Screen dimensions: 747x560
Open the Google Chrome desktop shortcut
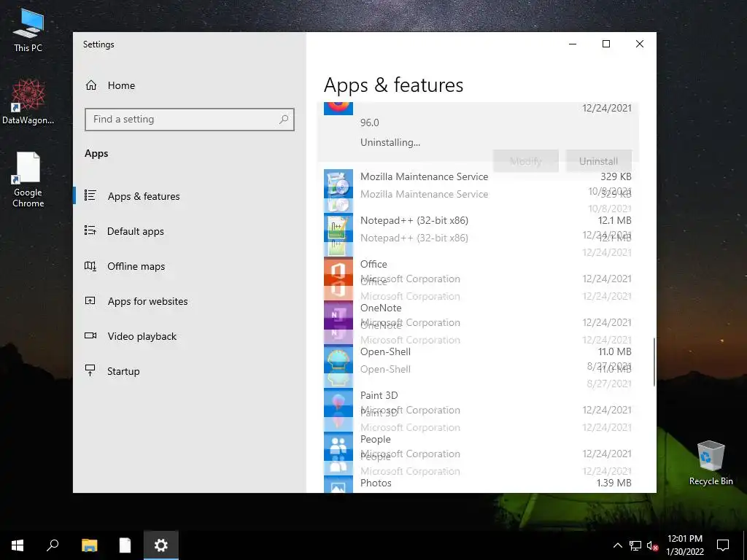28,179
